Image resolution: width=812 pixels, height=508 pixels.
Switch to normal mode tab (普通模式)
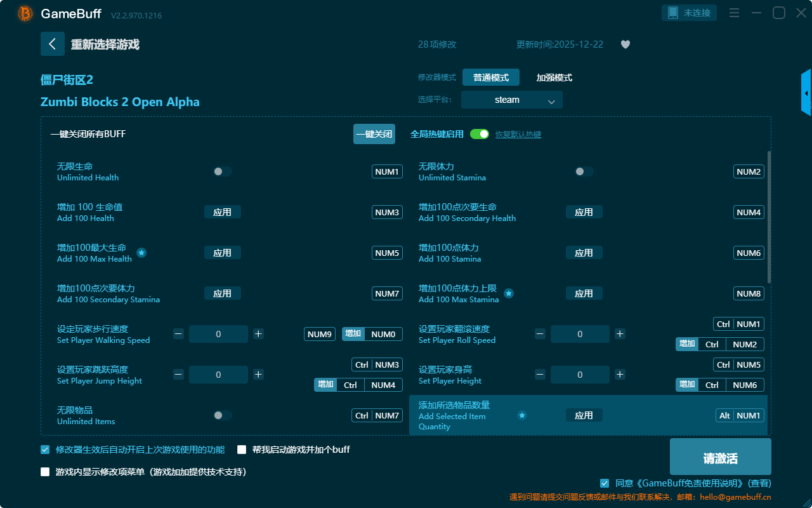click(x=491, y=77)
